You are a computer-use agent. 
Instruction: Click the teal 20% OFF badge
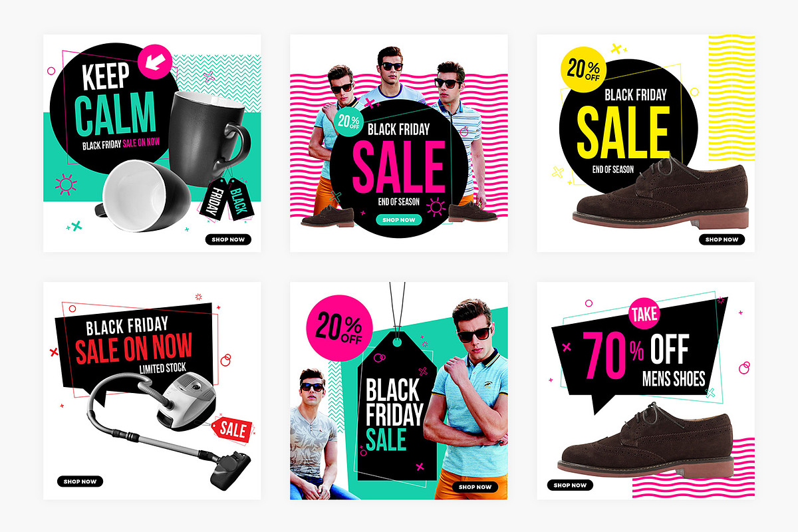coord(348,122)
